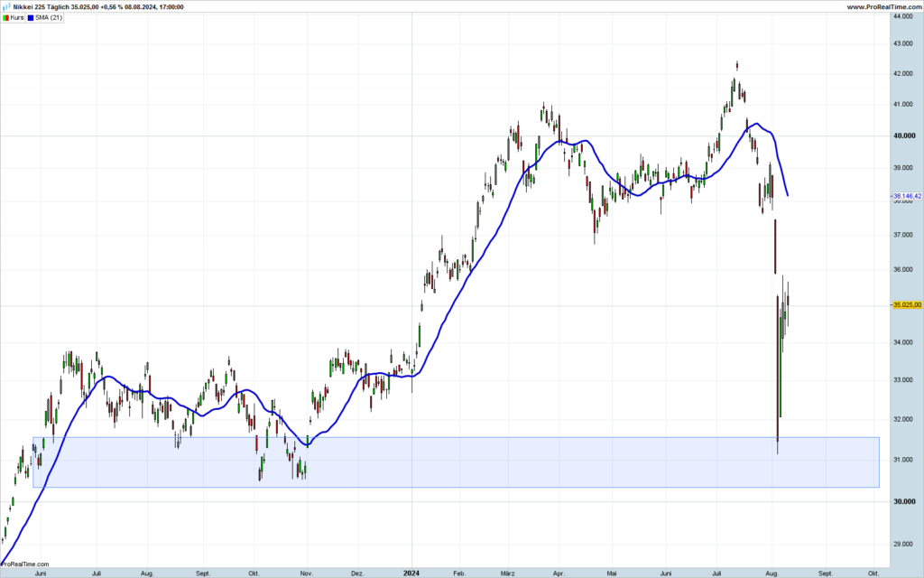Click the 43.000 price axis label
The image size is (924, 578).
click(902, 43)
